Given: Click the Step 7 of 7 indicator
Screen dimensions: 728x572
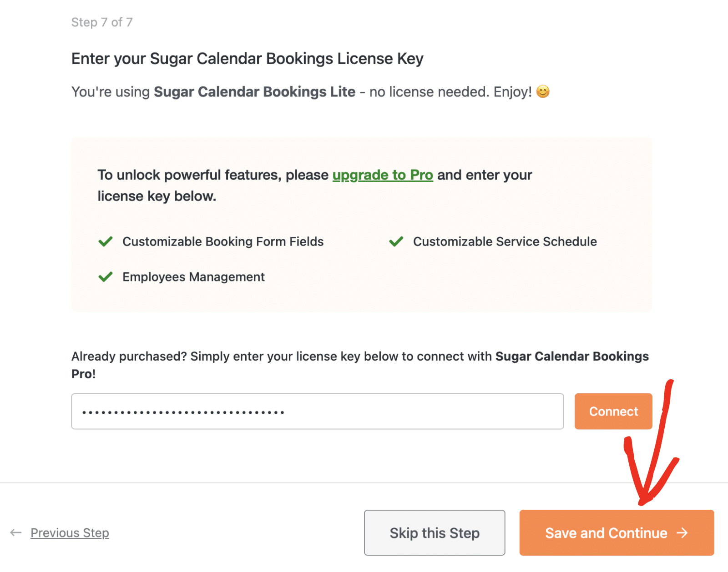Looking at the screenshot, I should 102,22.
